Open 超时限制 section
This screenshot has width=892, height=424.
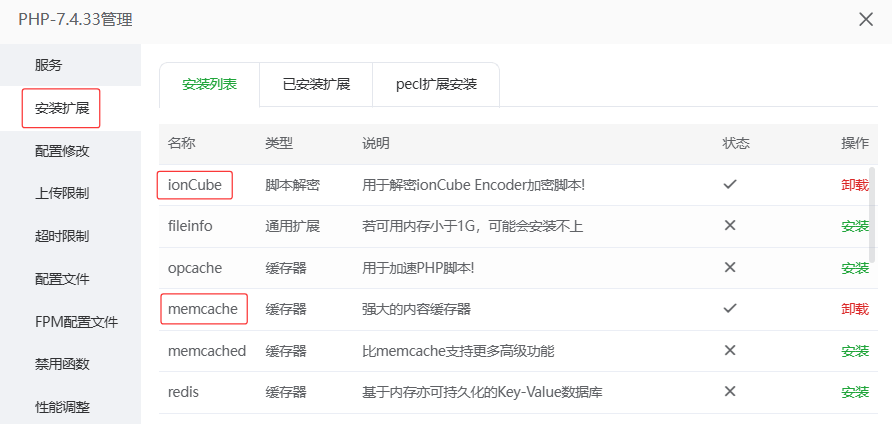62,236
